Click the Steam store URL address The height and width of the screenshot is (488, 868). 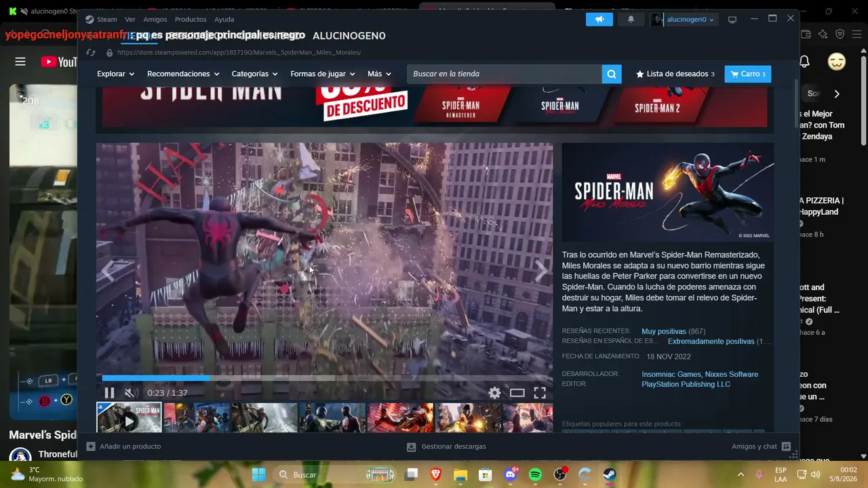click(x=239, y=52)
